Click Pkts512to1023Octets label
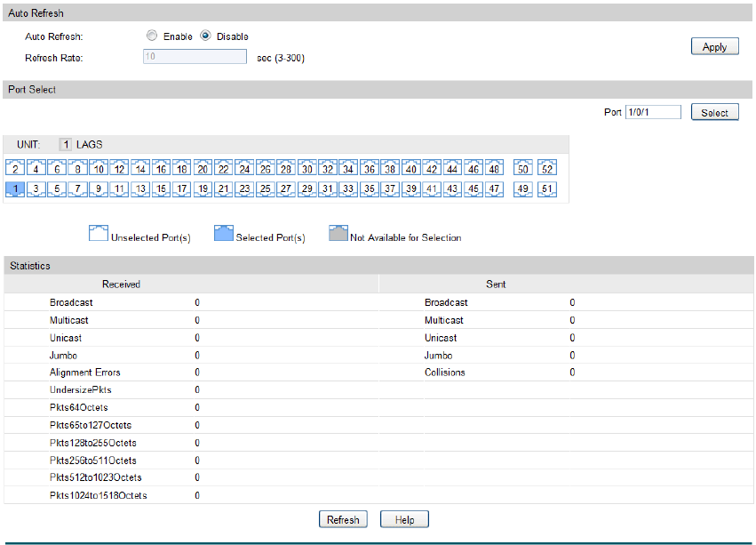756x545 pixels. (x=95, y=478)
